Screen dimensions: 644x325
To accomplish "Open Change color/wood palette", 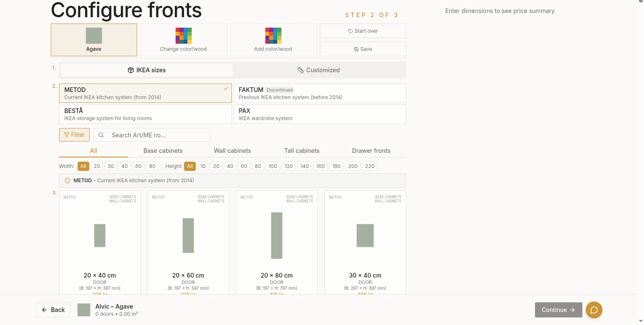I will tap(184, 40).
